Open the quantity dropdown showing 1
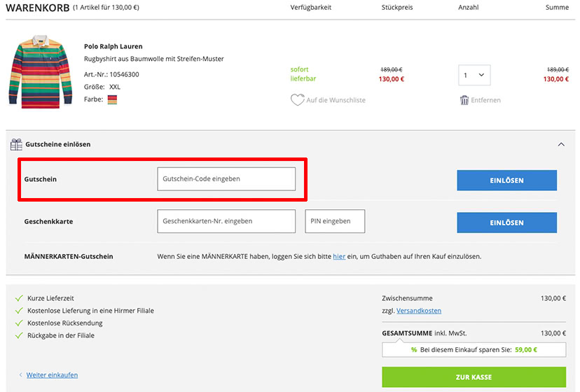 coord(474,75)
